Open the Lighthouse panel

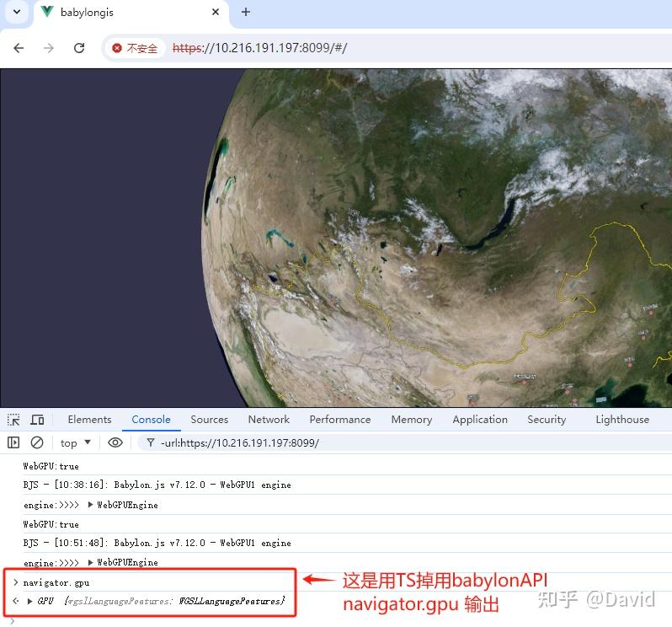622,420
